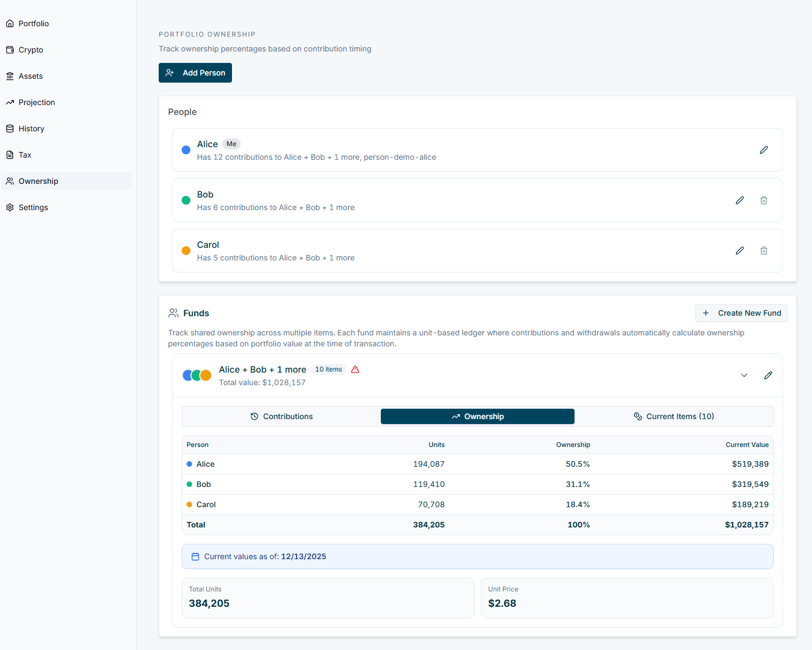Select the Tax document icon
The image size is (812, 650).
coord(9,155)
